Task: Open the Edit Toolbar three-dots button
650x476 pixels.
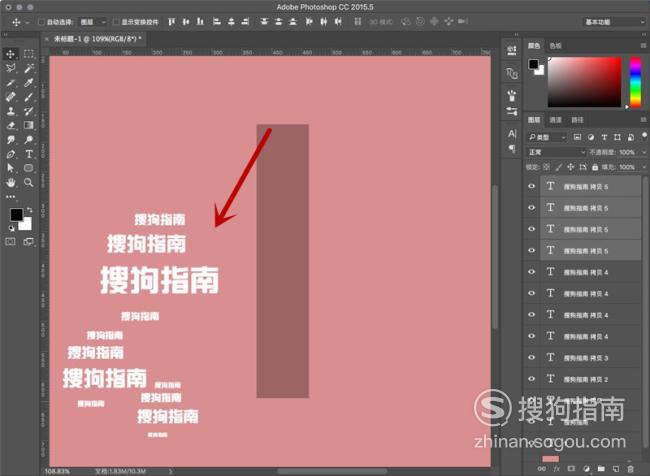Action: coord(11,197)
